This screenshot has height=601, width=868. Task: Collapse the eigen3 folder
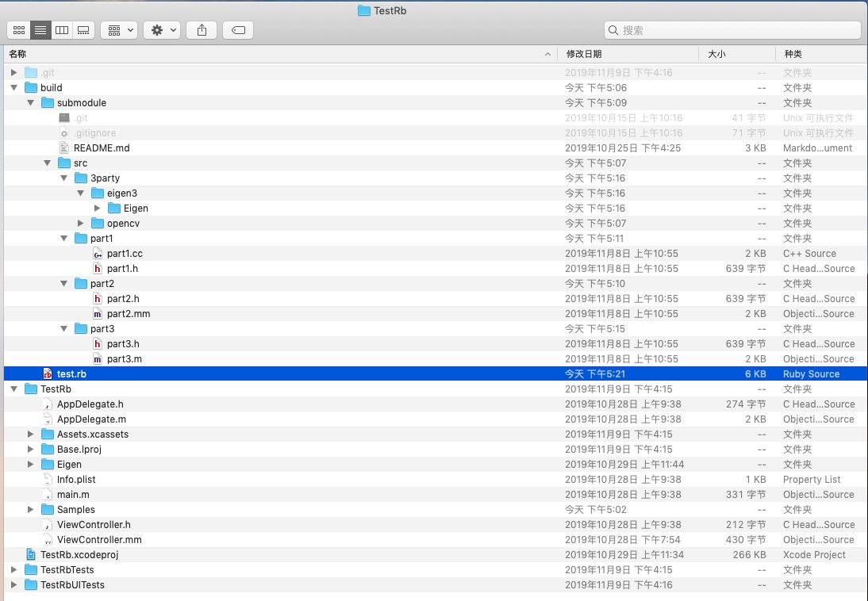tap(80, 193)
